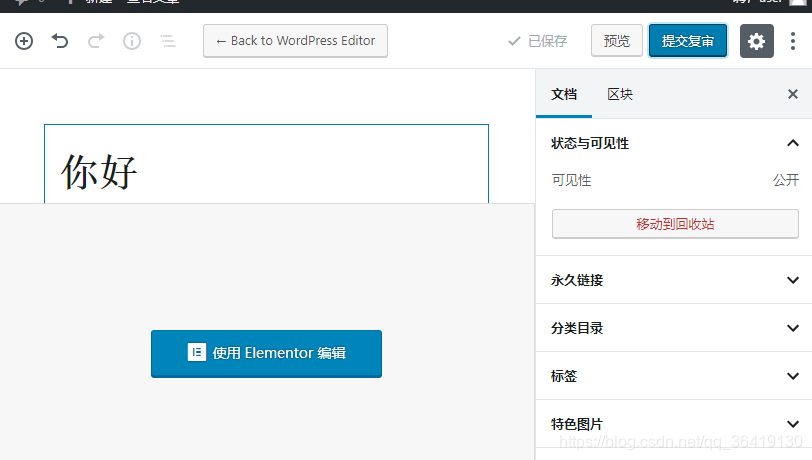
Task: Collapse the 状态与可见性 panel
Action: [x=674, y=143]
